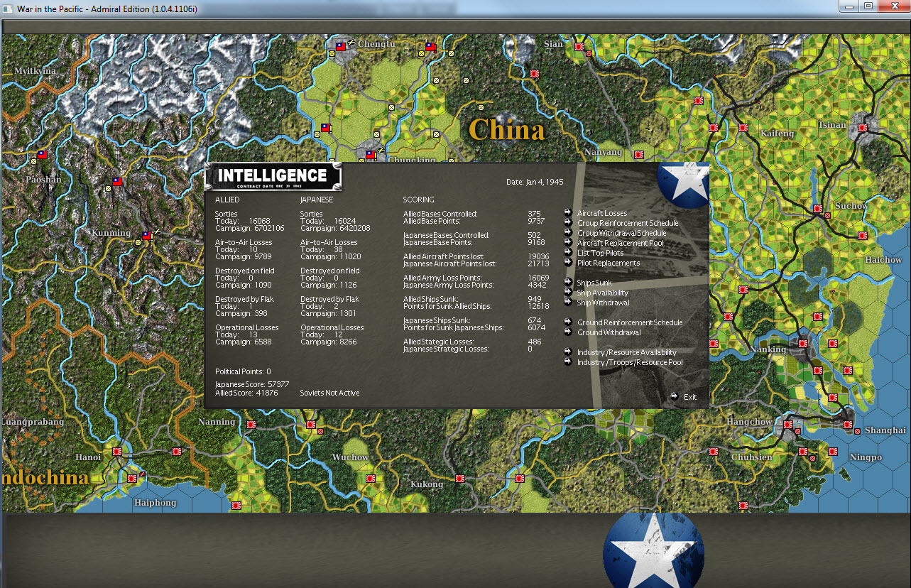The image size is (911, 588).
Task: Click the arrow icon beside Ships Sunk
Action: [568, 282]
